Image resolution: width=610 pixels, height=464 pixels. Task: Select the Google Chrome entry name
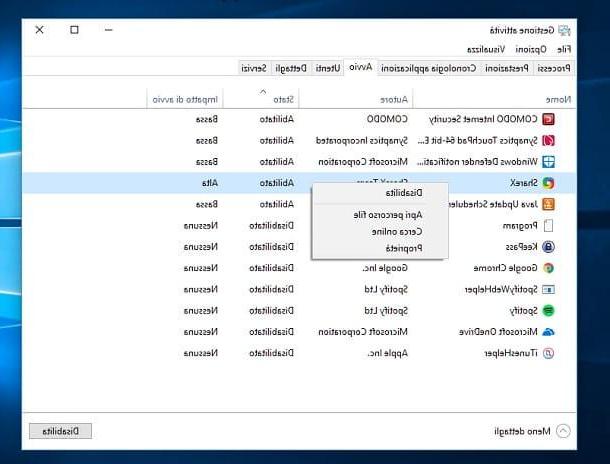[505, 268]
